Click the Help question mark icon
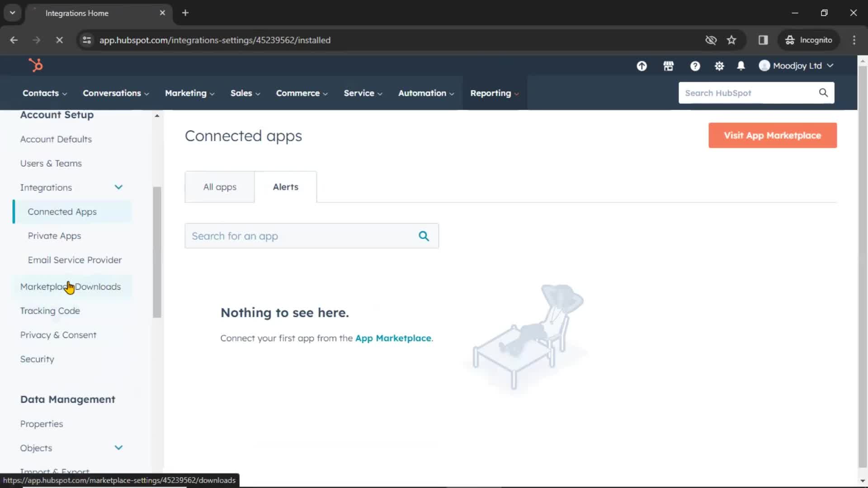Image resolution: width=868 pixels, height=488 pixels. coord(695,66)
